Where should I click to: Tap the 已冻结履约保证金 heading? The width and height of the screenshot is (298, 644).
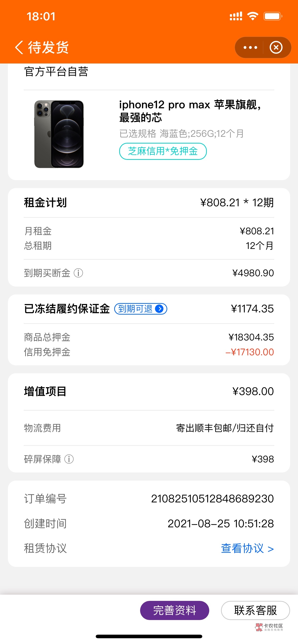[x=67, y=309]
